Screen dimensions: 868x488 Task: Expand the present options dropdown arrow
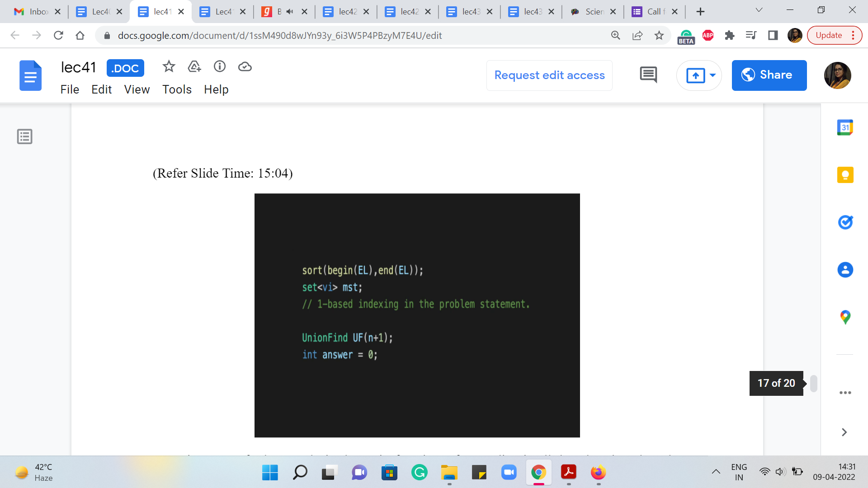713,75
